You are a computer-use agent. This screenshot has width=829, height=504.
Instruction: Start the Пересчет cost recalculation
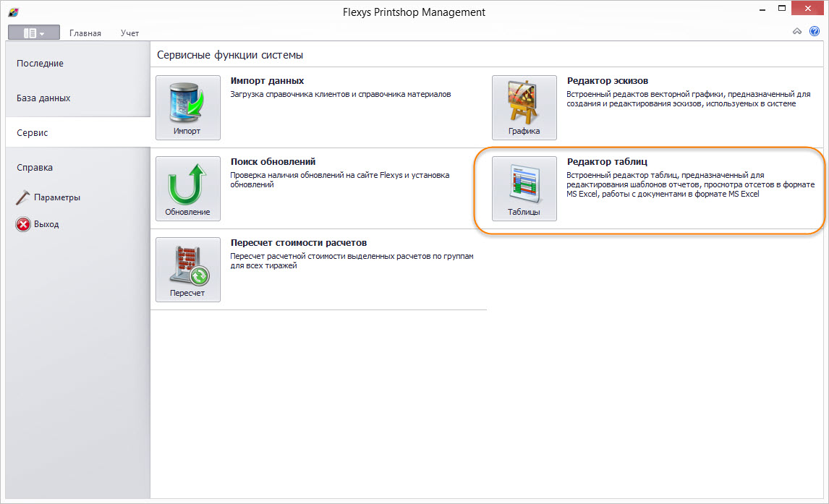[187, 270]
